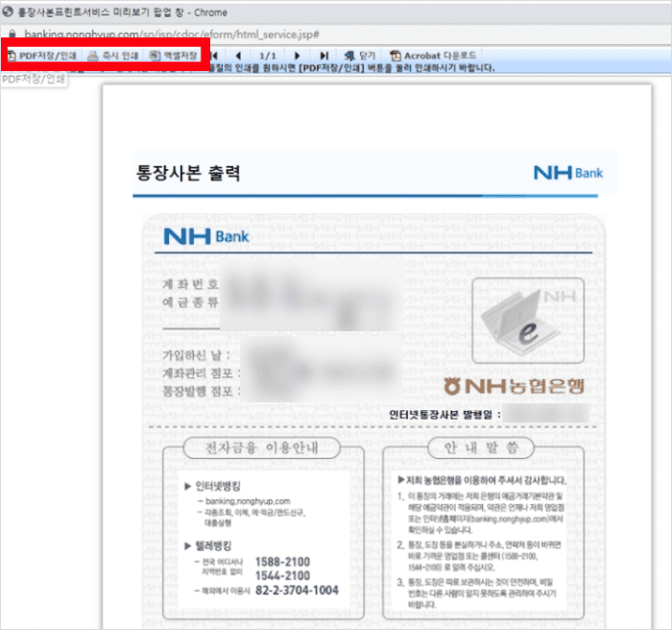This screenshot has height=630, width=672.
Task: Click the e-passbook illustration icon
Action: 528,321
